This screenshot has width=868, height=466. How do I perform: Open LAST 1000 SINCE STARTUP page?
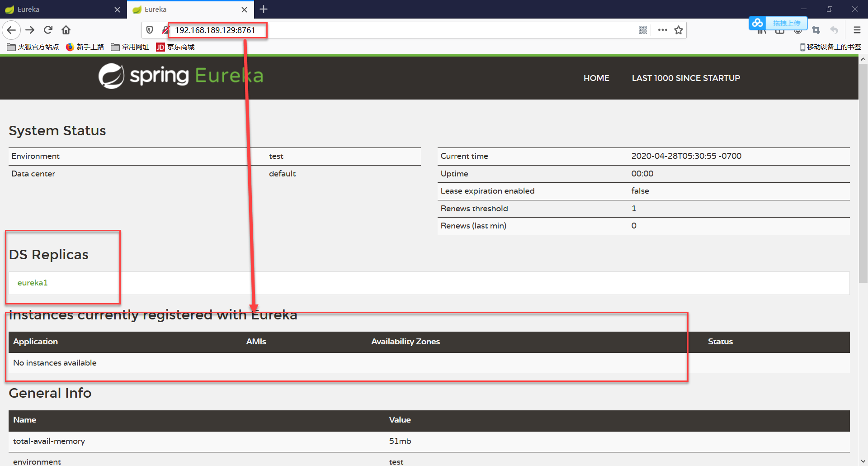[x=686, y=78]
